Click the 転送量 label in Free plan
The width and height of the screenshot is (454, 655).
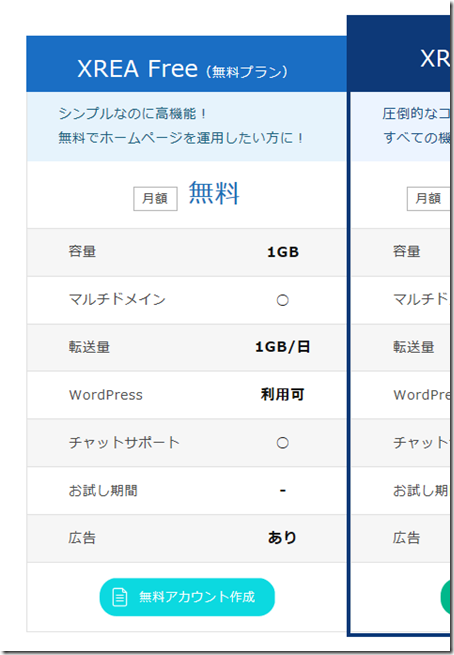pyautogui.click(x=89, y=347)
